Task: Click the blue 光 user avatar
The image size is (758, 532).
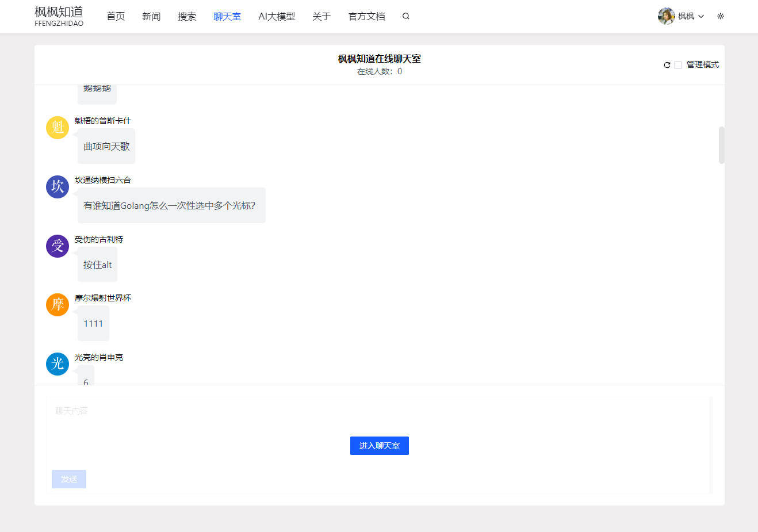Action: coord(58,364)
